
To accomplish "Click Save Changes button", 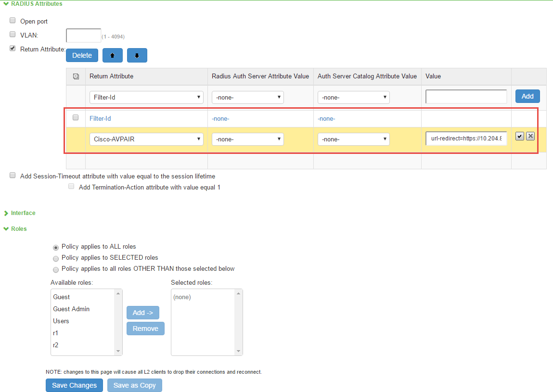I will [75, 385].
